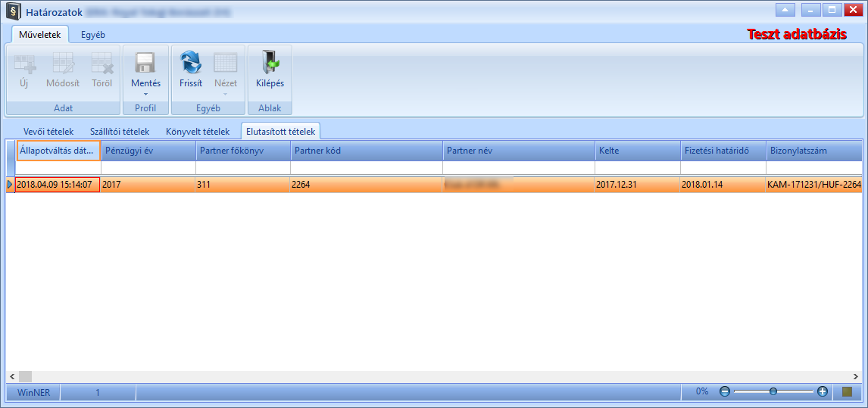The width and height of the screenshot is (868, 408).
Task: Click the filter field under Partner kód
Action: click(367, 168)
